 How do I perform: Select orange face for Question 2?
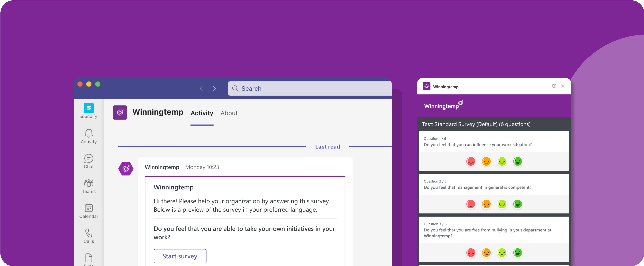pos(486,204)
